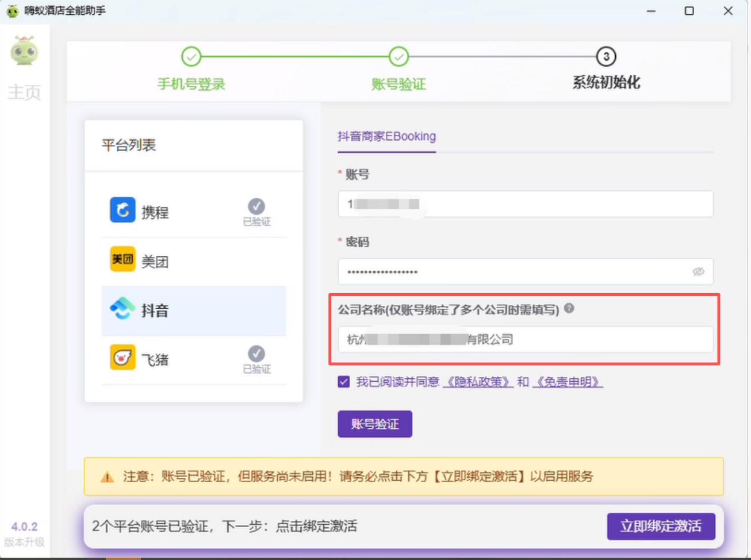The height and width of the screenshot is (560, 751).
Task: Click the warning icon in the notice bar
Action: (108, 476)
